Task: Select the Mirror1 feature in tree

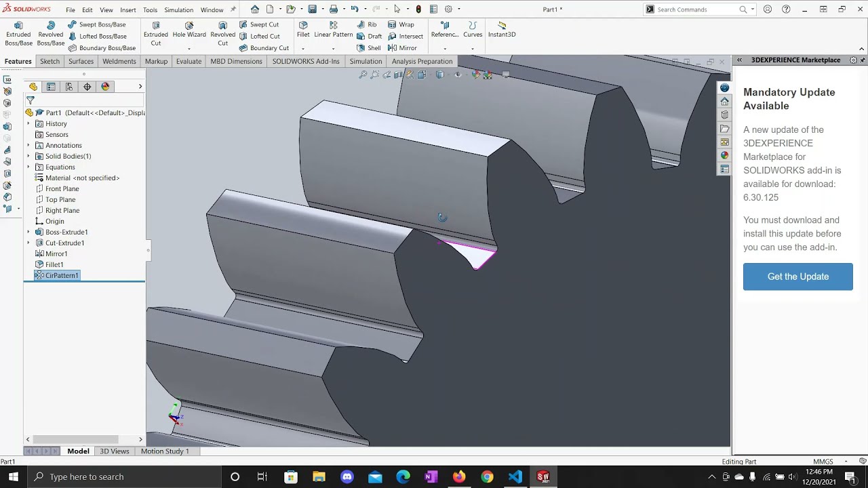Action: pyautogui.click(x=52, y=254)
